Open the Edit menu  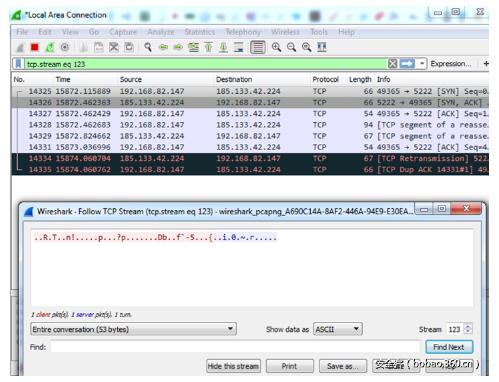[45, 32]
